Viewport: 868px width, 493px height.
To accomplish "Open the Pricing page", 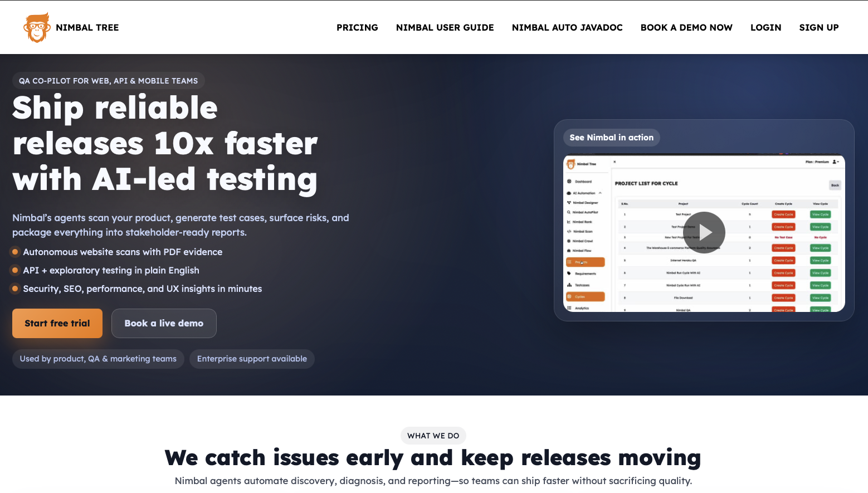I will point(357,27).
